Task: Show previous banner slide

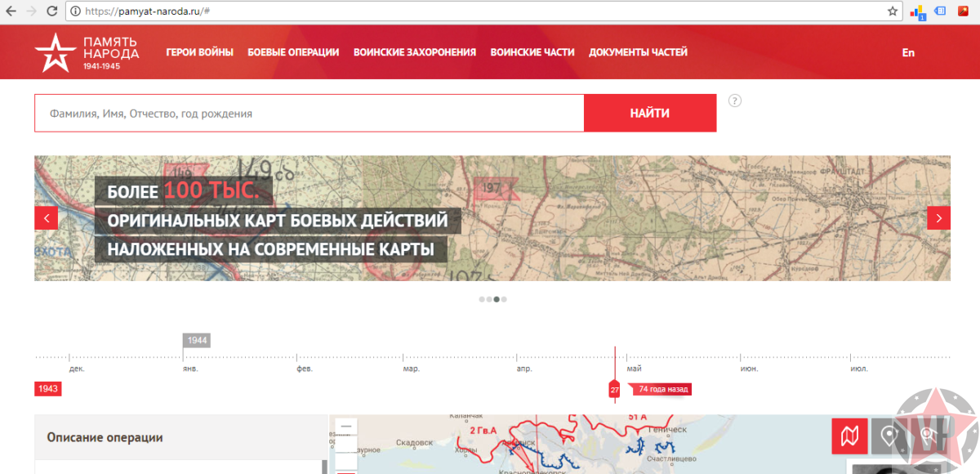Action: pos(46,218)
